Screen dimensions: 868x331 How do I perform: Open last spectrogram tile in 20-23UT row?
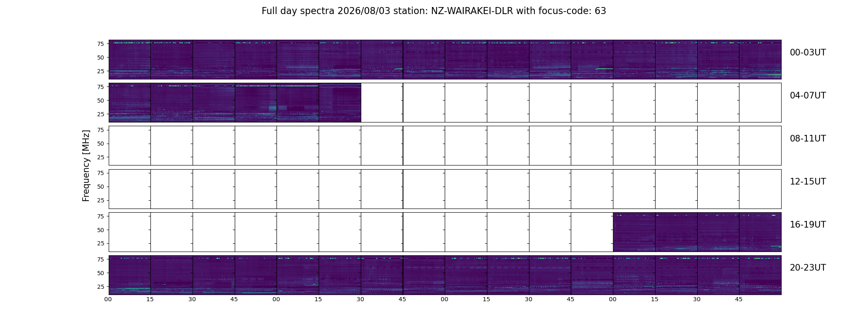pyautogui.click(x=760, y=275)
